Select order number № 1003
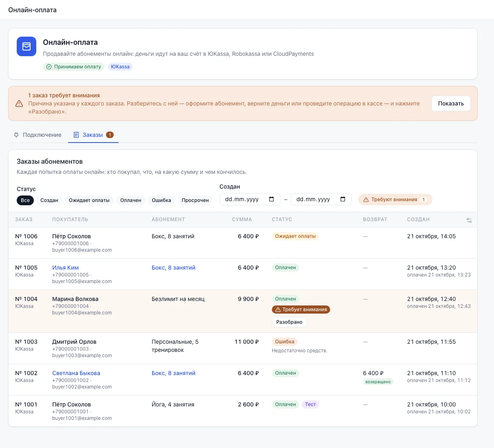The height and width of the screenshot is (448, 494). pyautogui.click(x=26, y=342)
